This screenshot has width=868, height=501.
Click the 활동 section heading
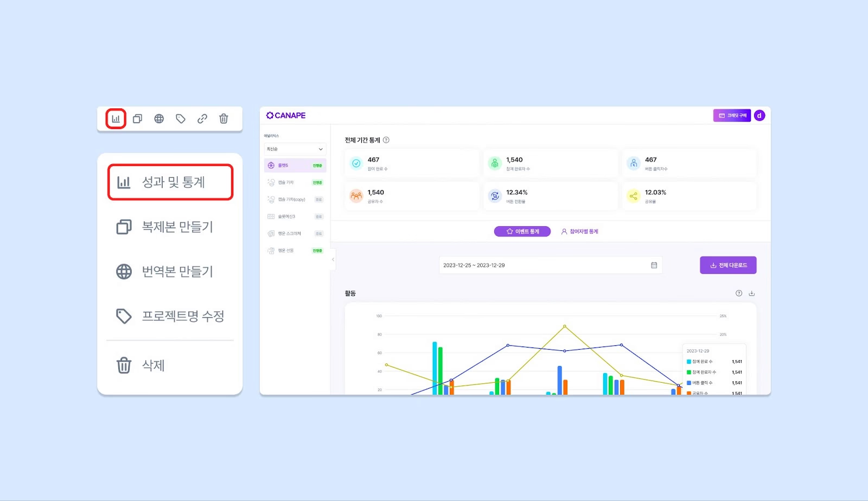[350, 293]
